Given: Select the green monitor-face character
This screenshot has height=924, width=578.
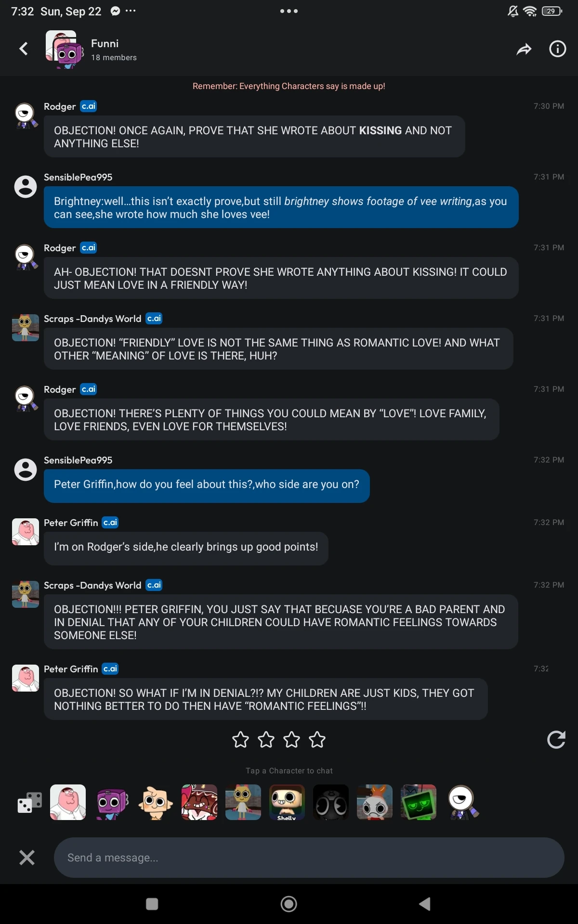Looking at the screenshot, I should coord(419,802).
